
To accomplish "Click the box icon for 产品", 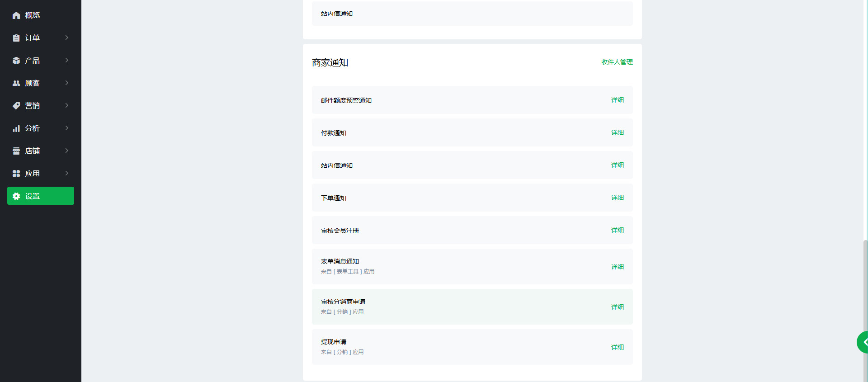I will (x=16, y=61).
